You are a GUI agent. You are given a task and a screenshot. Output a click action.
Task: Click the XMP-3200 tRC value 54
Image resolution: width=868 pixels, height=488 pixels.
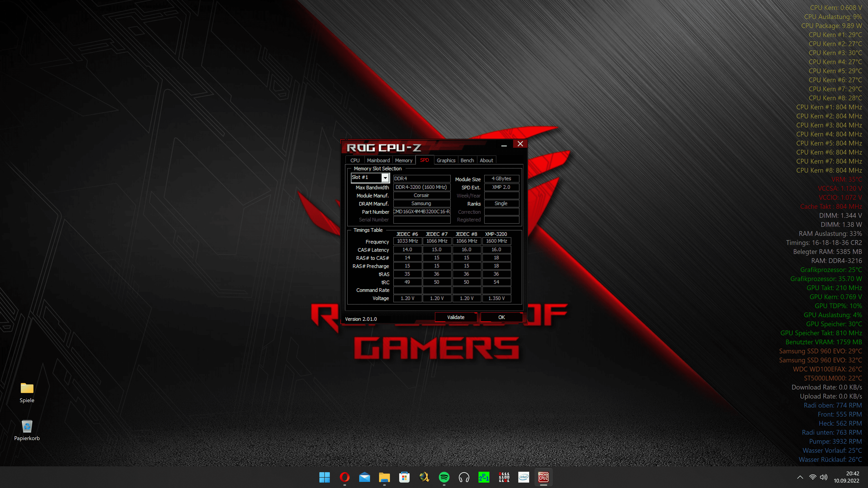click(496, 282)
